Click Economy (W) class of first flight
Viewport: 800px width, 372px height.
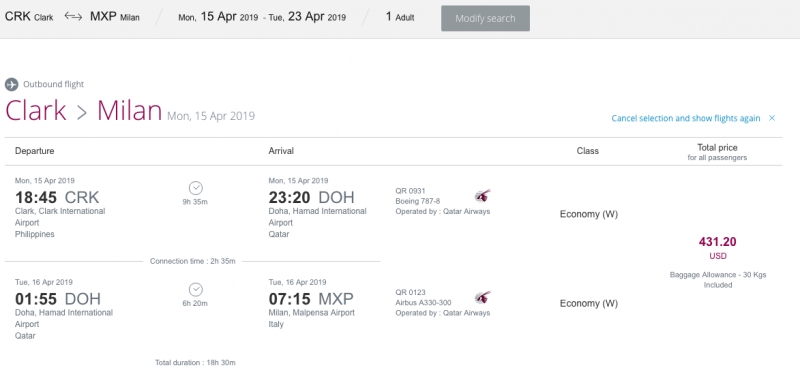pos(589,214)
